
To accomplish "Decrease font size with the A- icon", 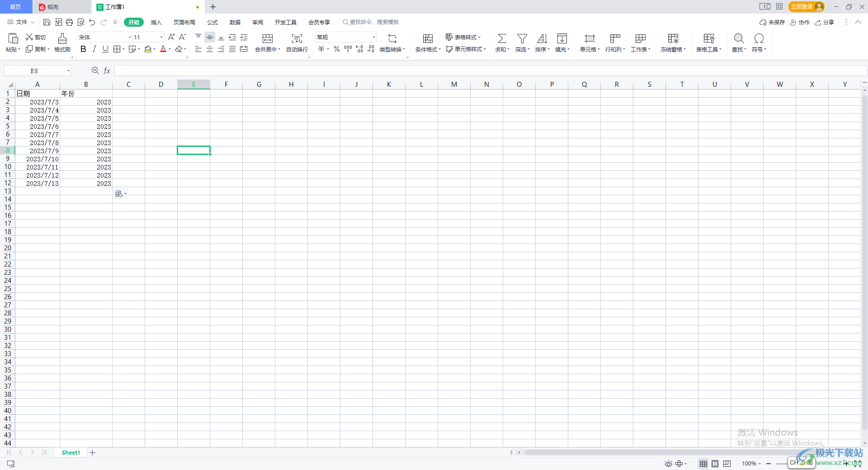I will pos(183,37).
